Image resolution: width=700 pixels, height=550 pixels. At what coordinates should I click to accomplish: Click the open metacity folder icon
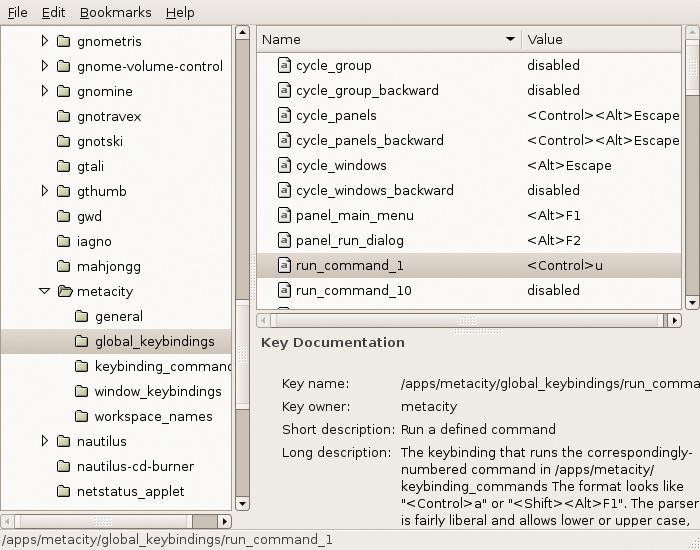click(65, 291)
